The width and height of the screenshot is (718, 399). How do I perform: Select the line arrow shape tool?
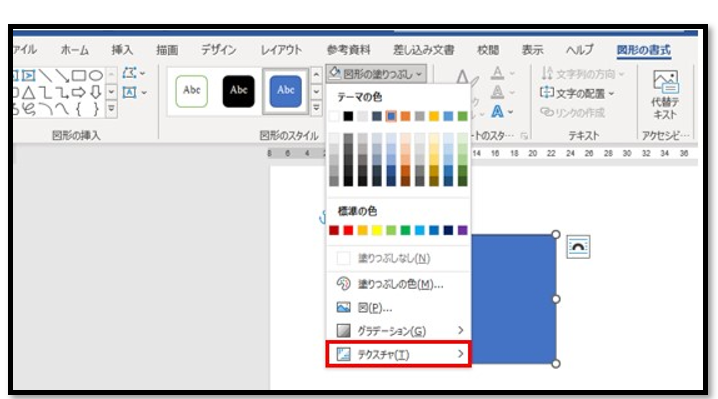coord(62,75)
